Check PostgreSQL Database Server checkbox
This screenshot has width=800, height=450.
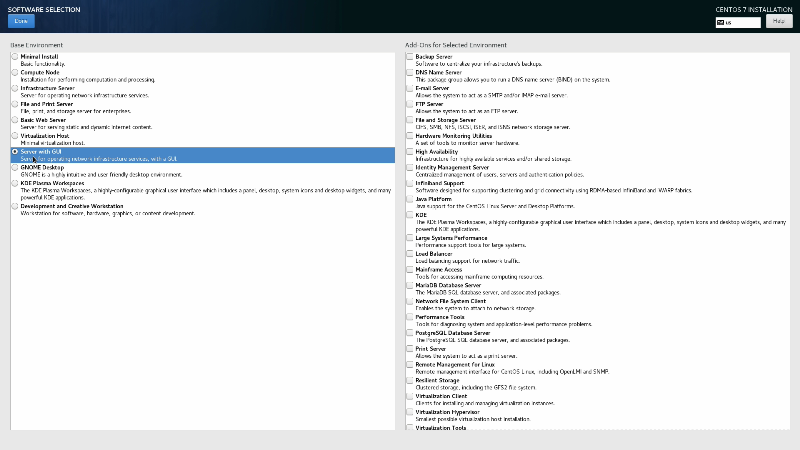[x=410, y=333]
